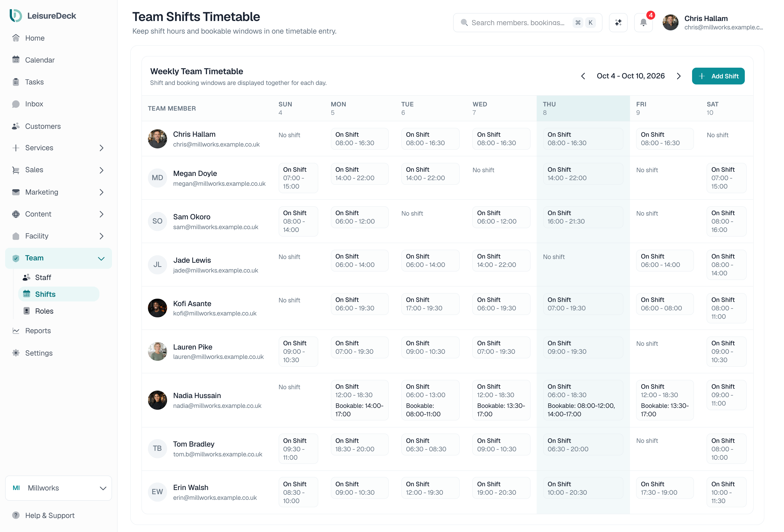Screen dimensions: 784x532
Task: Open Tom Bradley's Tuesday 06:30 - 08:30 shift
Action: coord(430,445)
